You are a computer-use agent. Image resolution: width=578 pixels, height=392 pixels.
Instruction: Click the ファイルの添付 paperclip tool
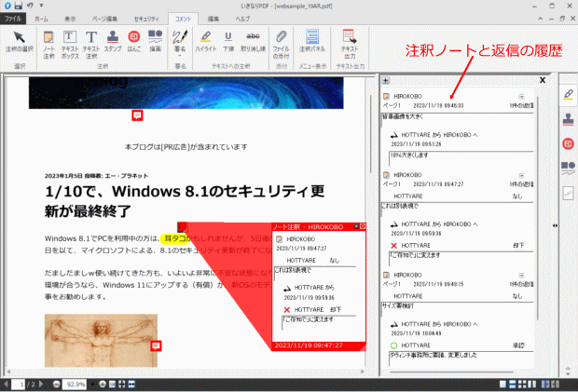point(281,45)
